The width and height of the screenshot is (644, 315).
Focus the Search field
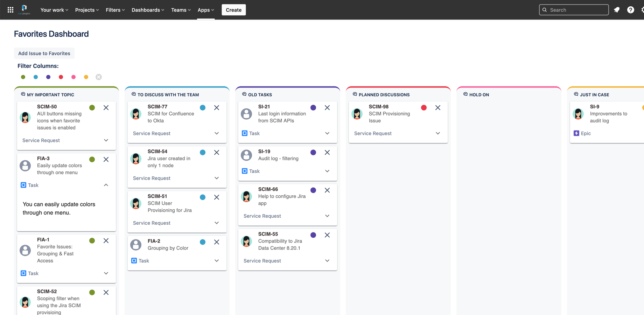click(x=574, y=10)
